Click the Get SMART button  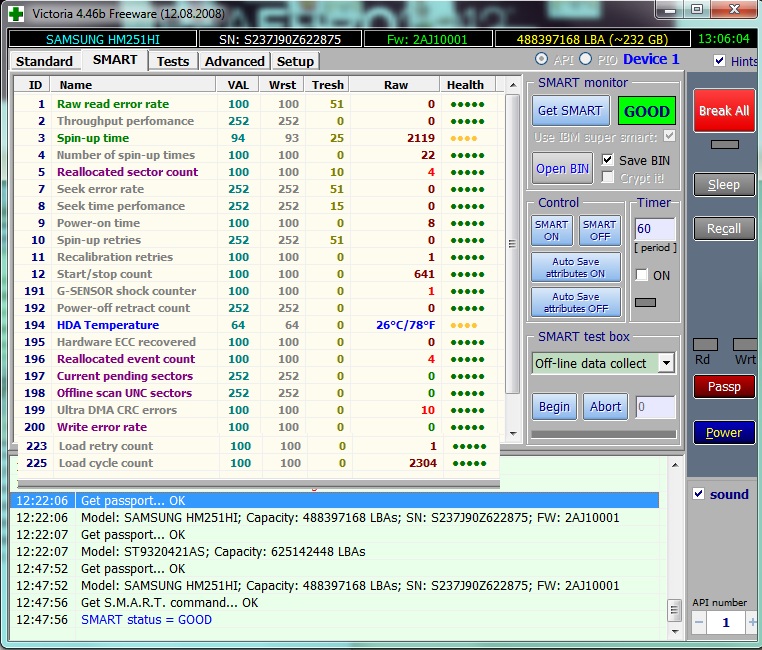click(570, 111)
